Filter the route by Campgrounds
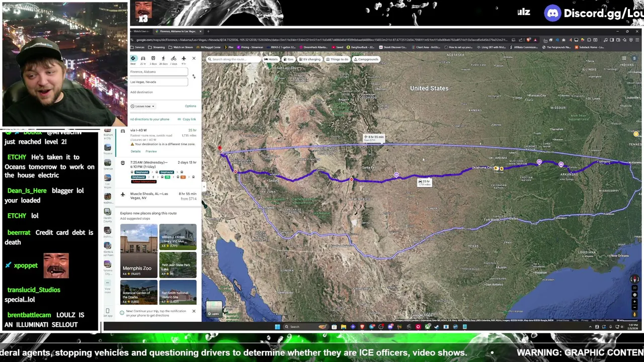 [367, 59]
